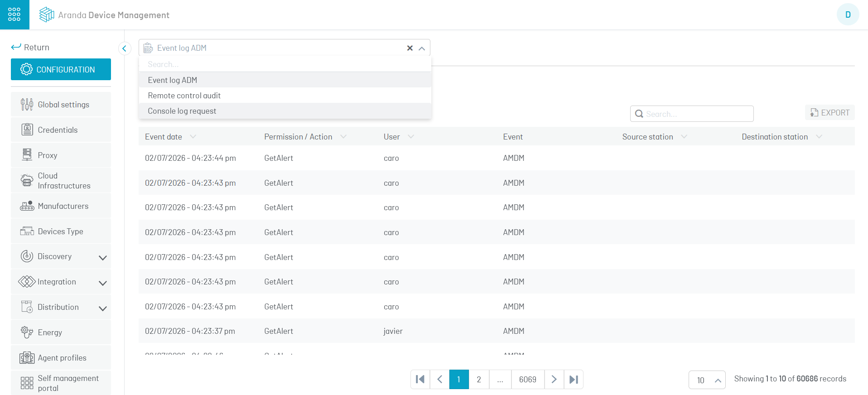Jump to page 6069
868x395 pixels.
tap(528, 380)
